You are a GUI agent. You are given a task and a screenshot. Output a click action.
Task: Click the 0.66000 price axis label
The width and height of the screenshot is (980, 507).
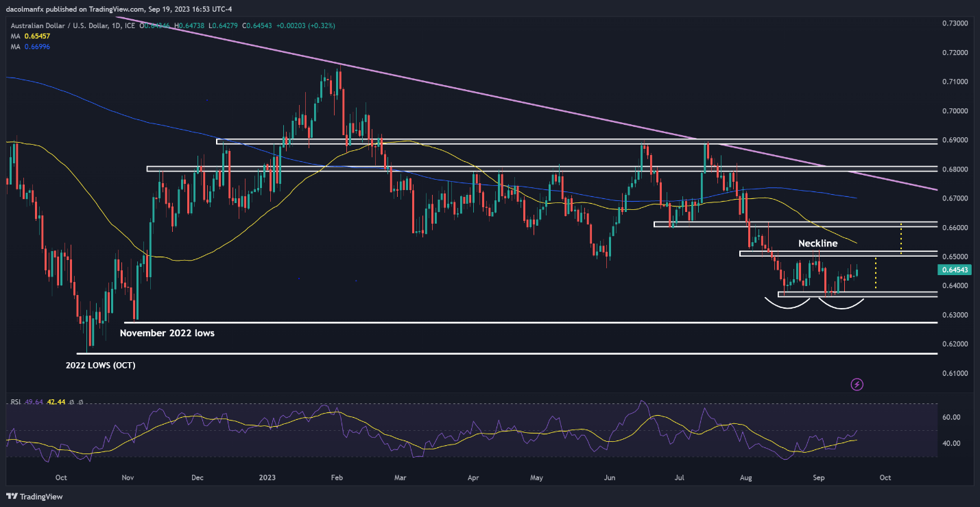tap(955, 227)
